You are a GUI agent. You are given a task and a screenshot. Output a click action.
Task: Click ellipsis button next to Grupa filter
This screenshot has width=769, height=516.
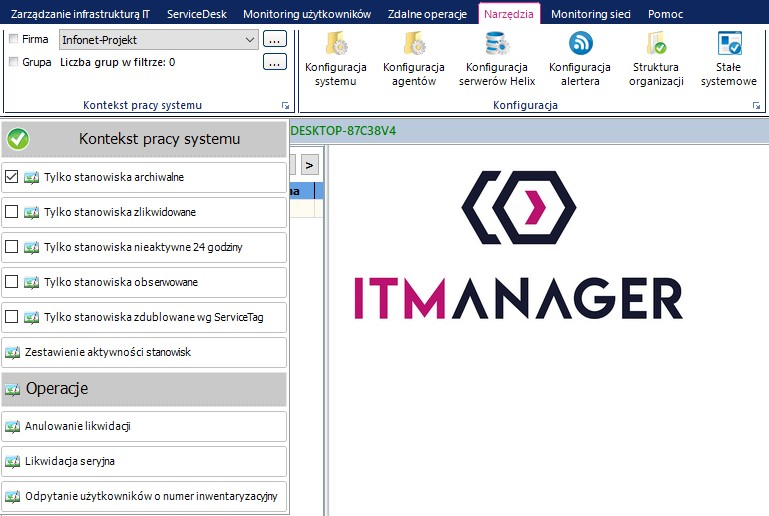pyautogui.click(x=275, y=62)
